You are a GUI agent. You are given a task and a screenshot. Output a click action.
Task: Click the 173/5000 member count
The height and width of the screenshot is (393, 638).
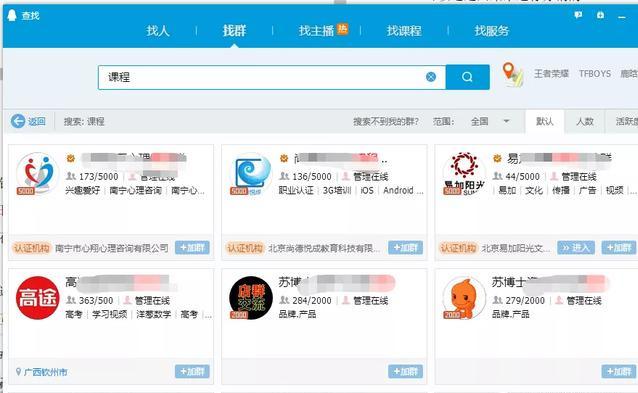coord(98,177)
